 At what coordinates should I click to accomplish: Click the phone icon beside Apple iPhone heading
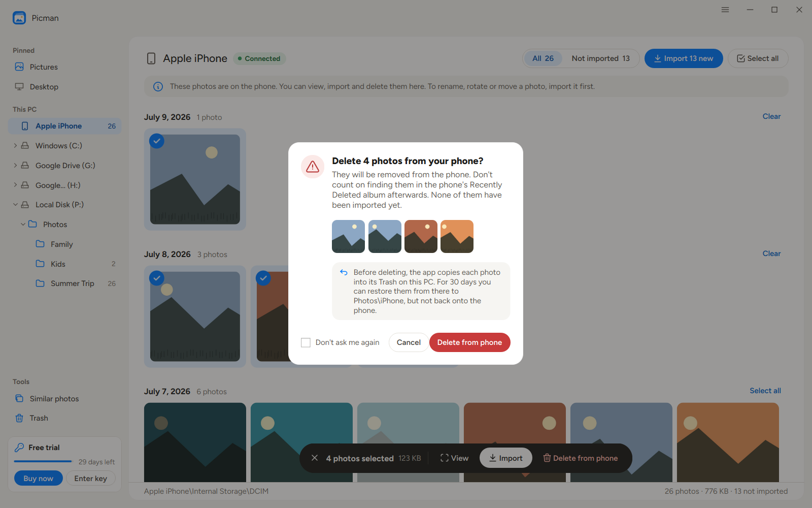tap(151, 58)
